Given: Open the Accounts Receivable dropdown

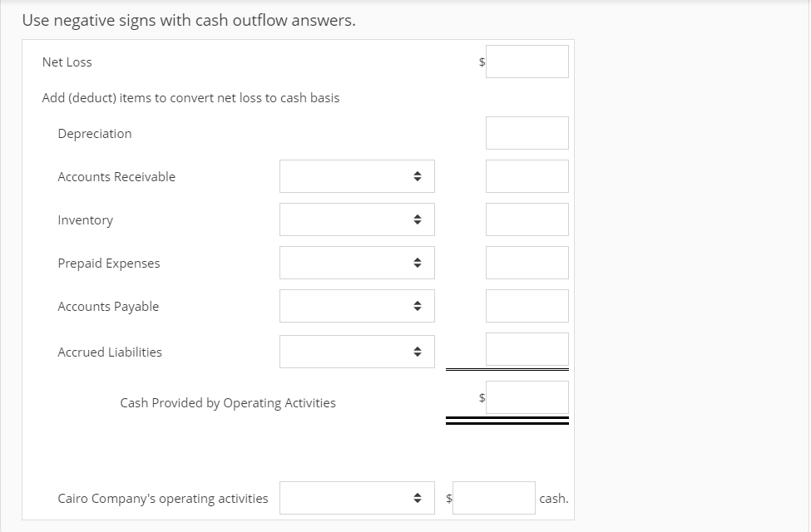Looking at the screenshot, I should click(357, 176).
